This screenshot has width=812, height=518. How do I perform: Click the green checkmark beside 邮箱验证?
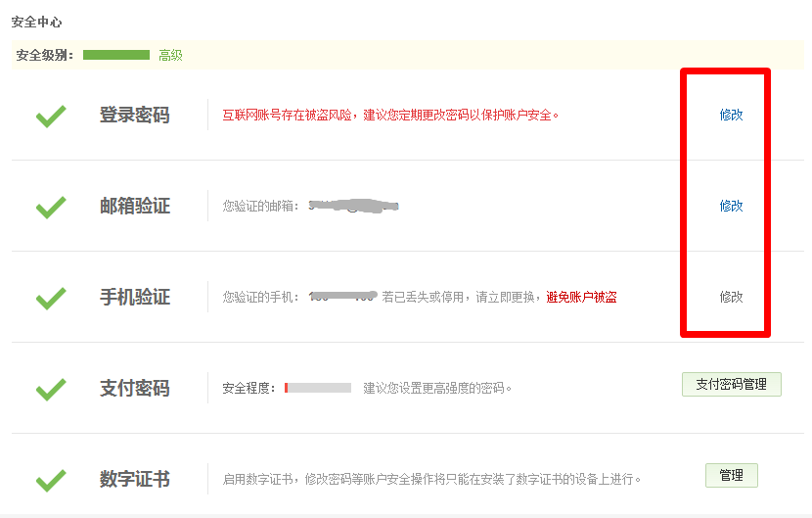click(51, 208)
